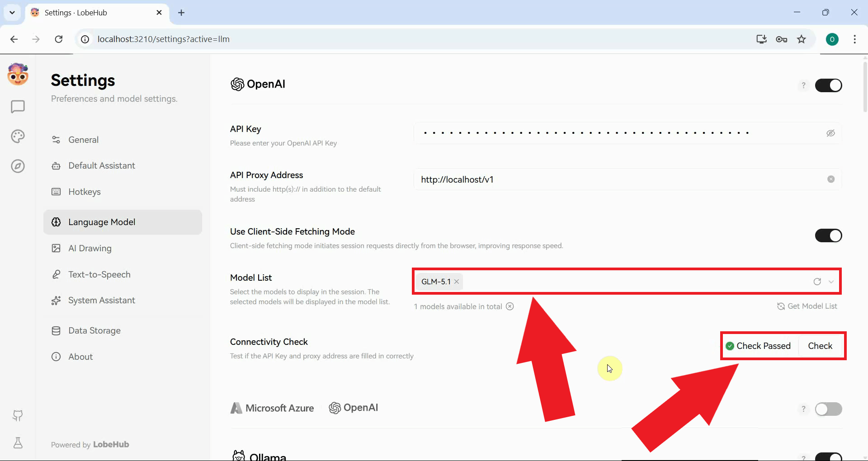Viewport: 868px width, 461px height.
Task: Disable the OpenAI provider toggle
Action: pos(829,85)
